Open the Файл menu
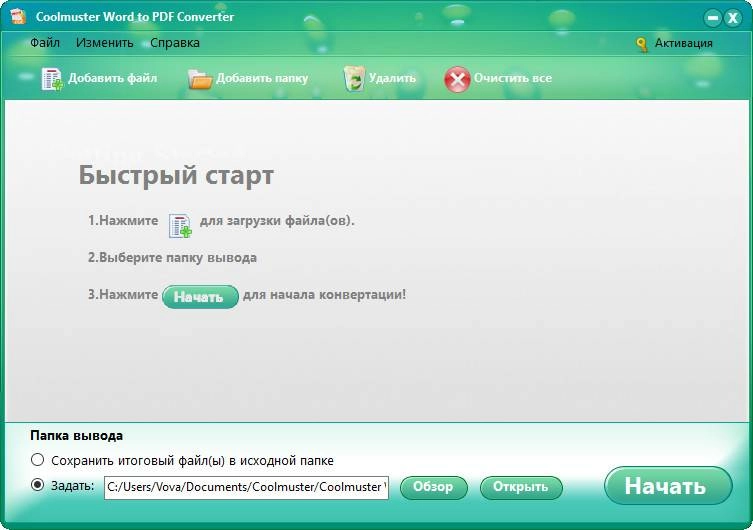Image resolution: width=753 pixels, height=530 pixels. point(45,43)
